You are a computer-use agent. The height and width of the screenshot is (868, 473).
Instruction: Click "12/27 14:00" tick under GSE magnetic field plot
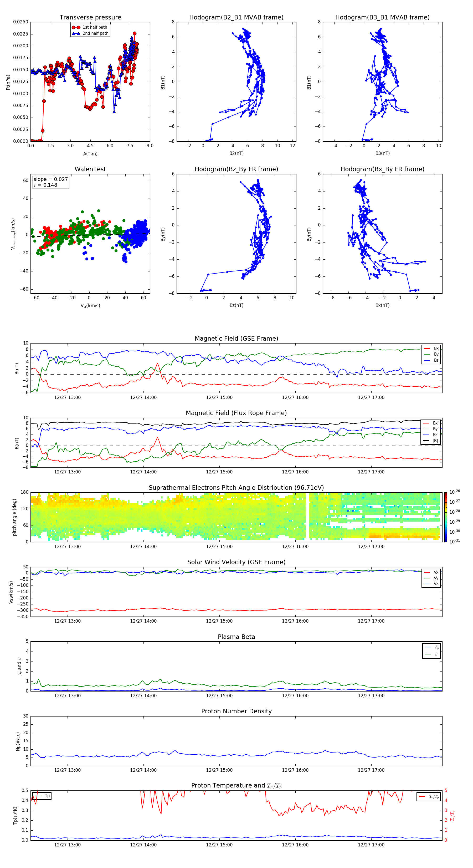tap(143, 398)
